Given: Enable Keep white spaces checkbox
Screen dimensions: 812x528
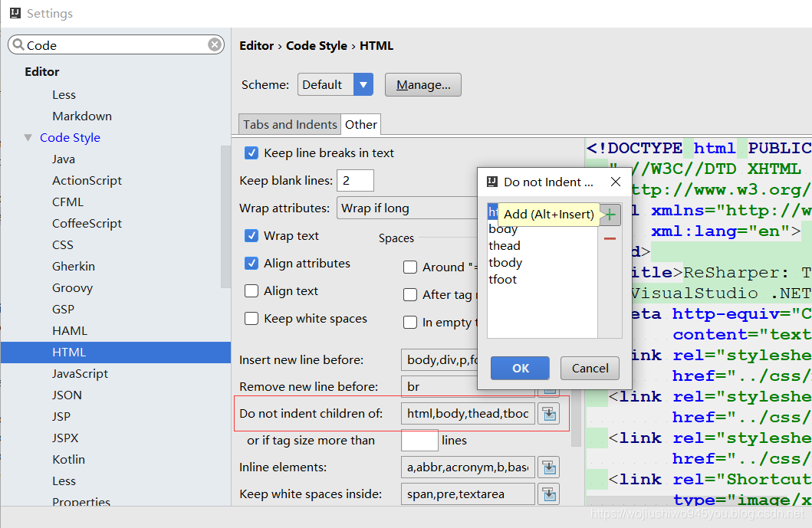Looking at the screenshot, I should click(251, 318).
